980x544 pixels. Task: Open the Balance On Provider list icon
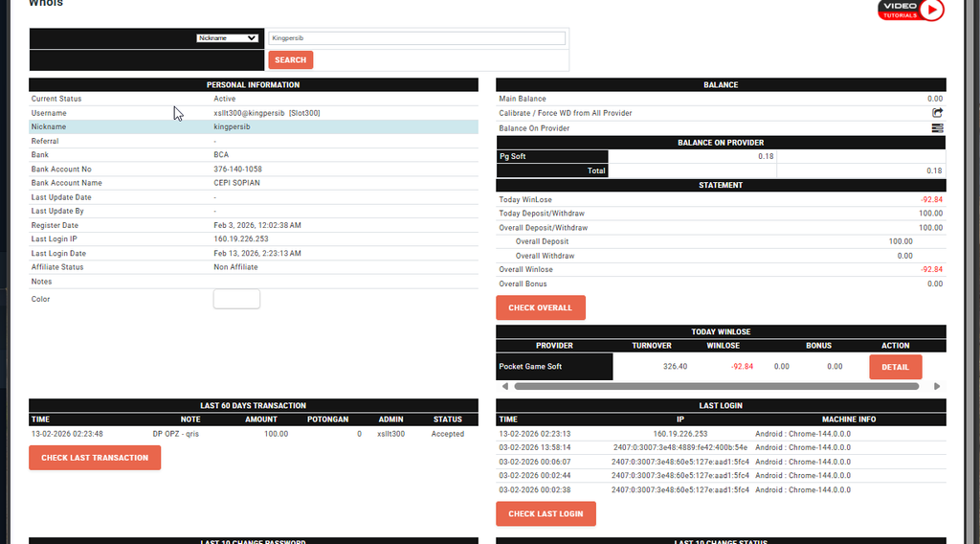click(x=937, y=127)
